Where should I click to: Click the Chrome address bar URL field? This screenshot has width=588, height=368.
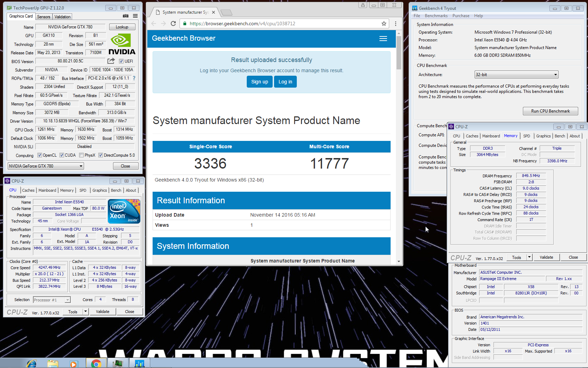283,23
